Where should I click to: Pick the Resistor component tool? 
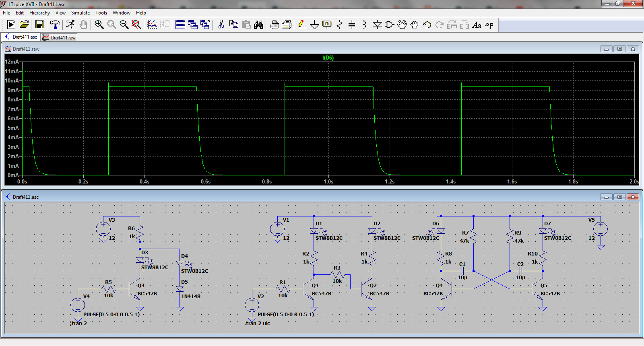(x=339, y=25)
